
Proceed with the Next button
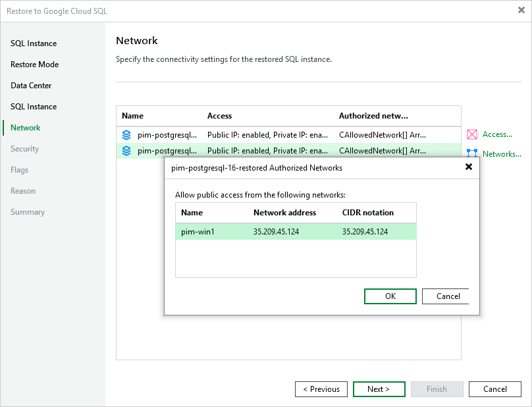click(x=379, y=389)
